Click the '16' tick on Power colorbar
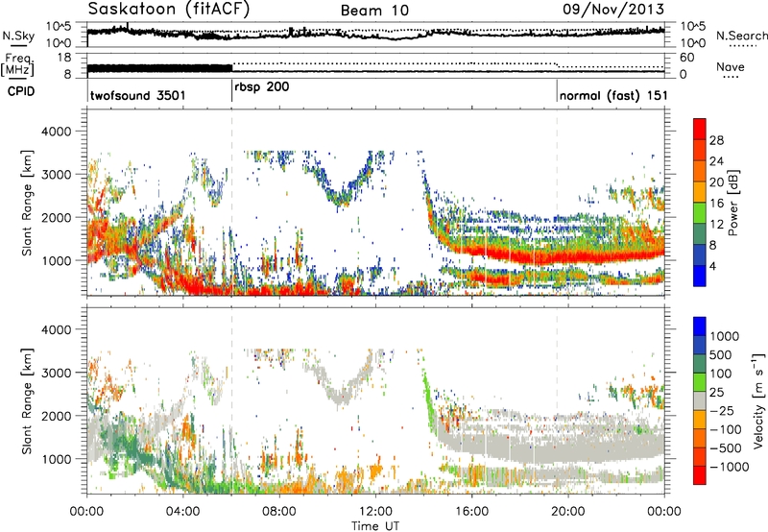The width and height of the screenshot is (768, 532). pyautogui.click(x=716, y=204)
